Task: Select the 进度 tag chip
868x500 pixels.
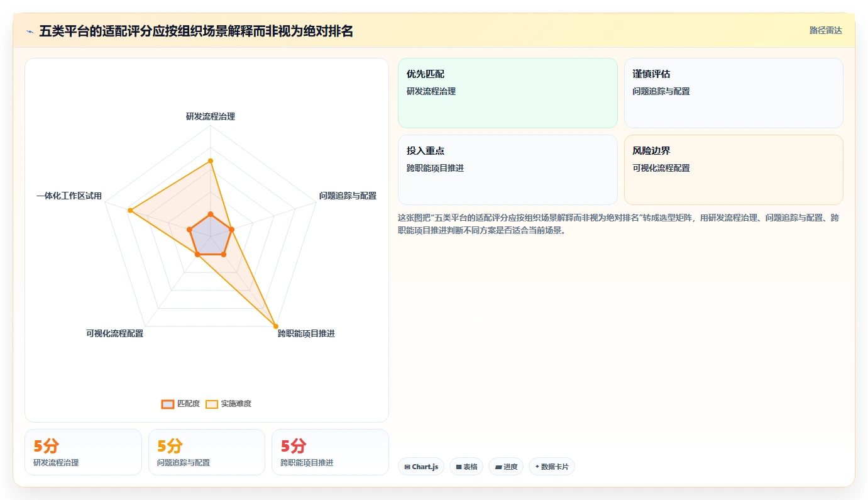Action: [x=506, y=467]
